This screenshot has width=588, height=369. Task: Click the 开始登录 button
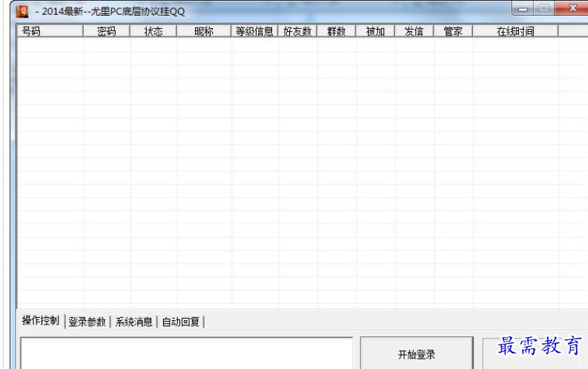[417, 353]
